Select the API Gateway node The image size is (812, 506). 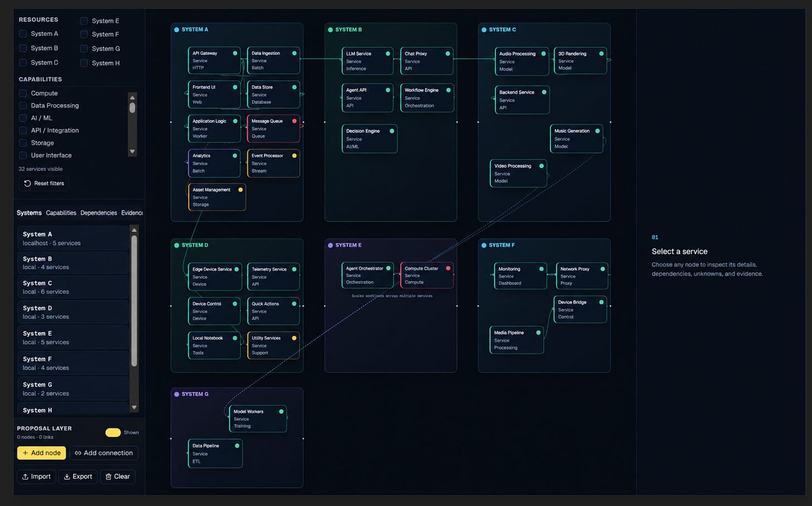[214, 60]
